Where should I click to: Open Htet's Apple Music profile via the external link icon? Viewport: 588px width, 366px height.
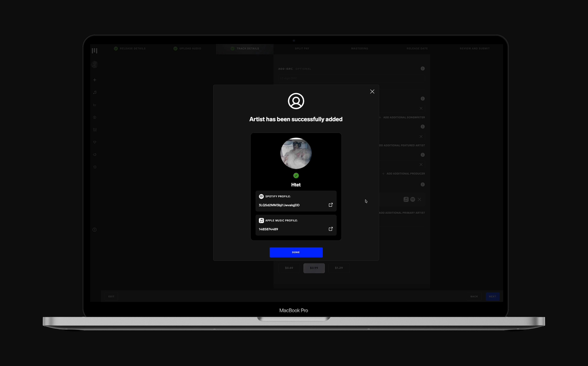pos(331,229)
